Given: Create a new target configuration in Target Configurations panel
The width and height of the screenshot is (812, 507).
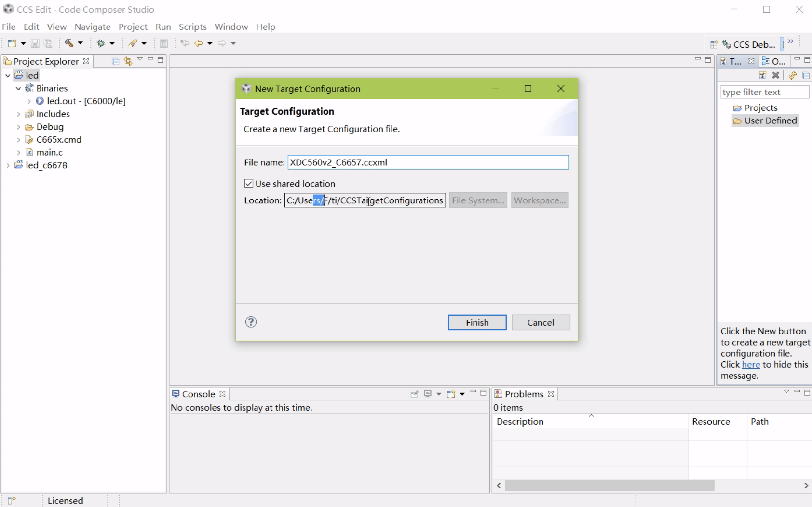Looking at the screenshot, I should tap(763, 76).
